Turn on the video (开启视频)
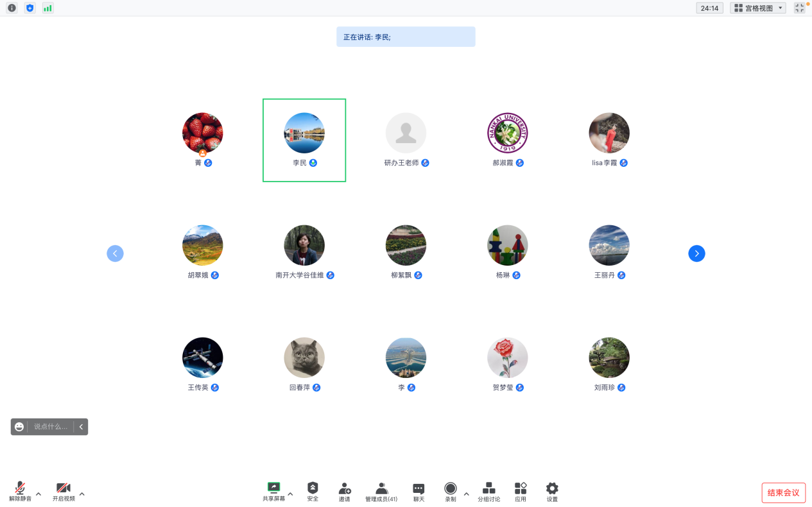This screenshot has width=812, height=507. pyautogui.click(x=64, y=492)
